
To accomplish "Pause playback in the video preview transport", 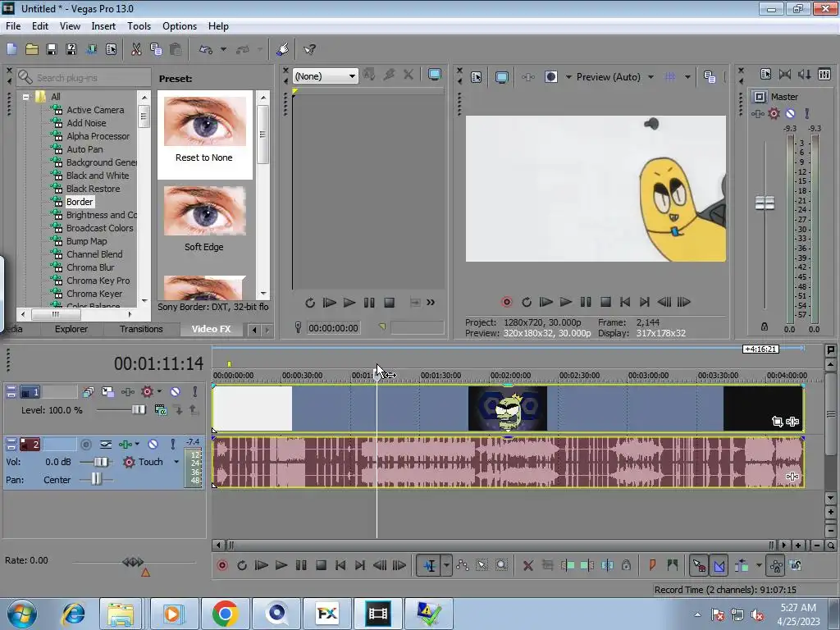I will pos(586,302).
